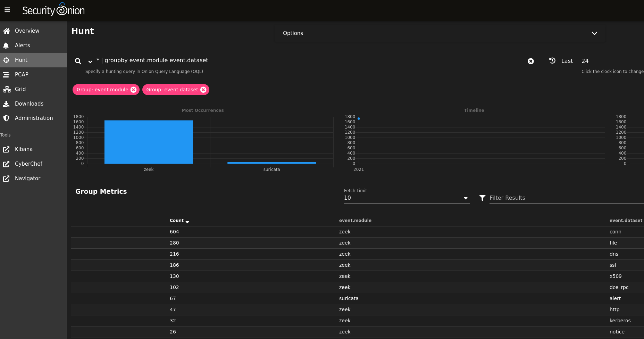Screen dimensions: 644x339
Task: Run the hunt with magnifier icon
Action: [x=78, y=61]
